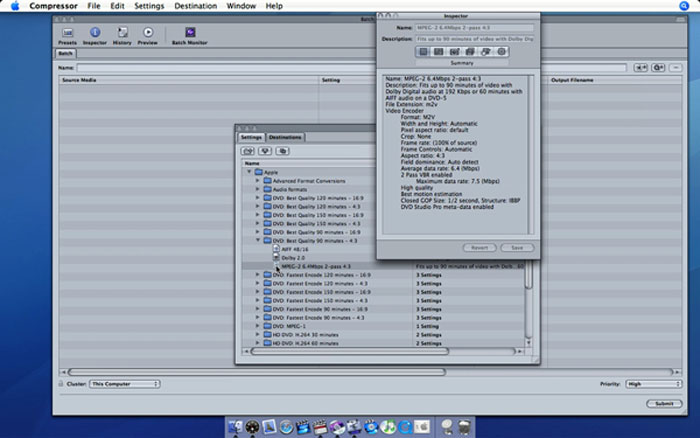Open Spotlight search in the menu bar
Image resolution: width=700 pixels, height=438 pixels.
coord(684,6)
